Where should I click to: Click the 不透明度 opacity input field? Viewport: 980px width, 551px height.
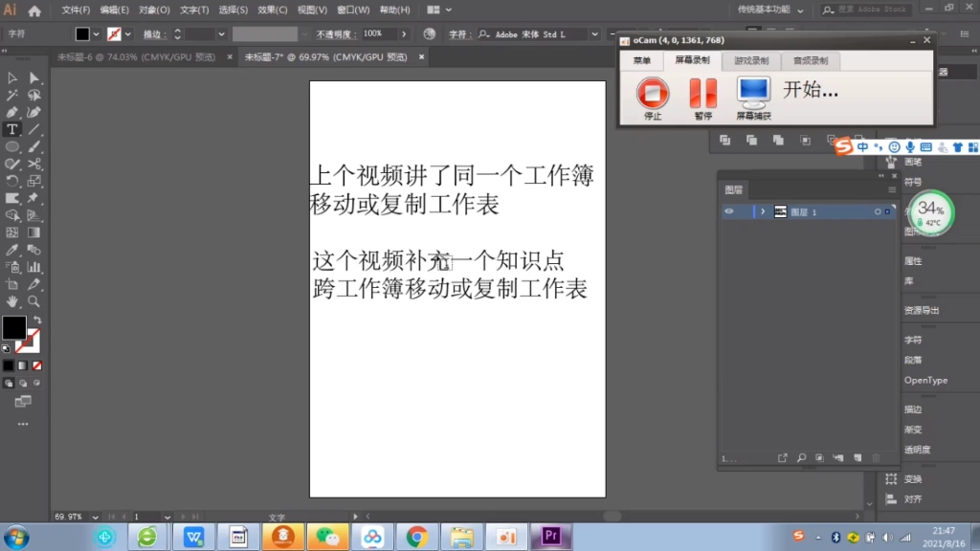[x=379, y=32]
